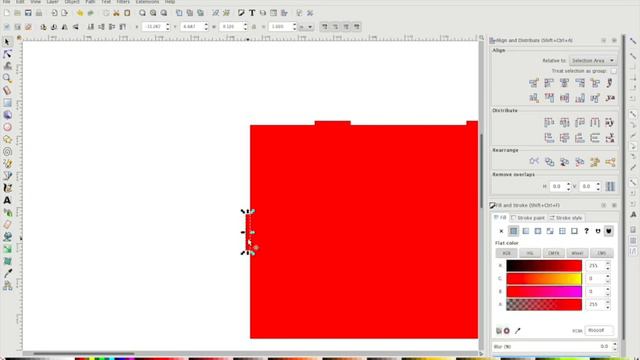Image resolution: width=640 pixels, height=360 pixels.
Task: Select the Rectangle tool
Action: click(7, 102)
